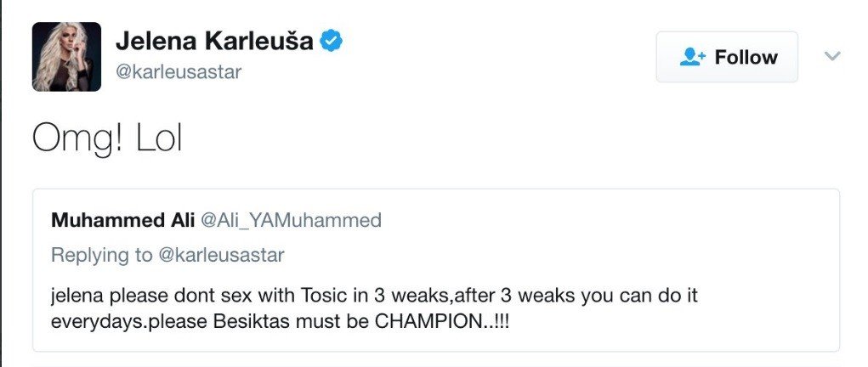Open the quoted tweet body starting "jelena please"
This screenshot has height=367, width=868.
click(x=374, y=309)
